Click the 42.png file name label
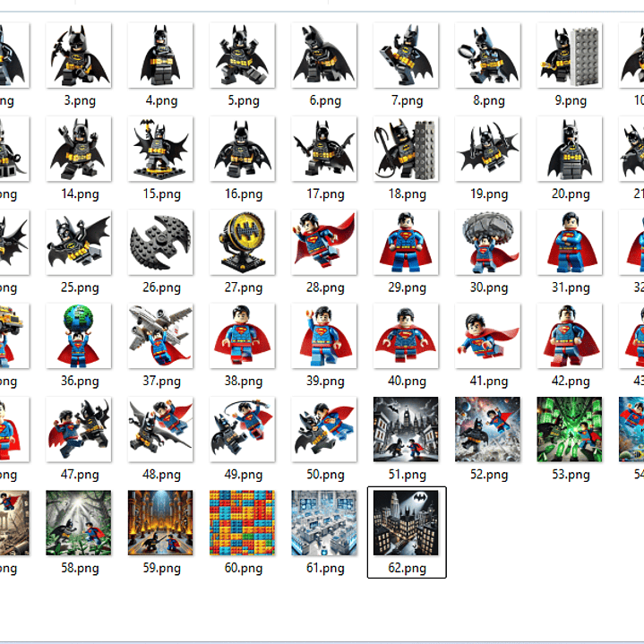The image size is (644, 644). (x=570, y=382)
